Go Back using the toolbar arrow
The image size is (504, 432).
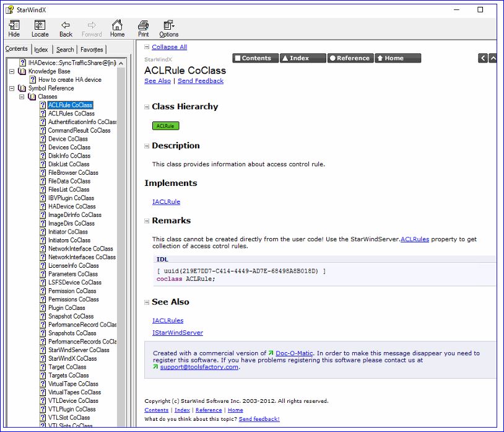click(x=66, y=29)
